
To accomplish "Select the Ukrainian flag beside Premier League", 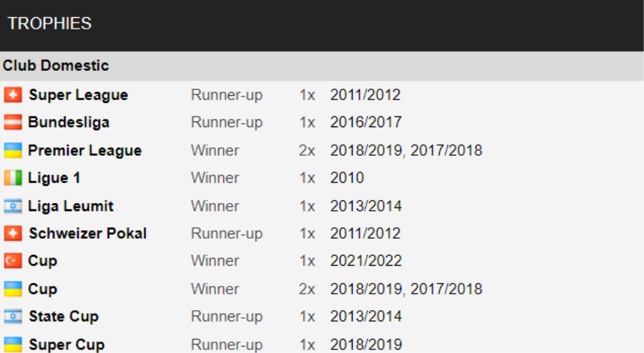I will 13,151.
